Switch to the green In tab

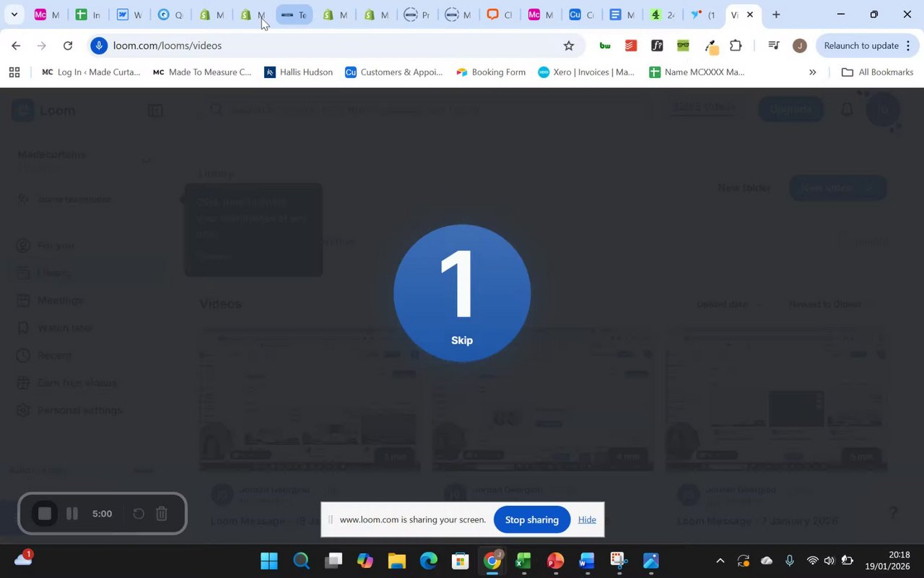click(88, 14)
